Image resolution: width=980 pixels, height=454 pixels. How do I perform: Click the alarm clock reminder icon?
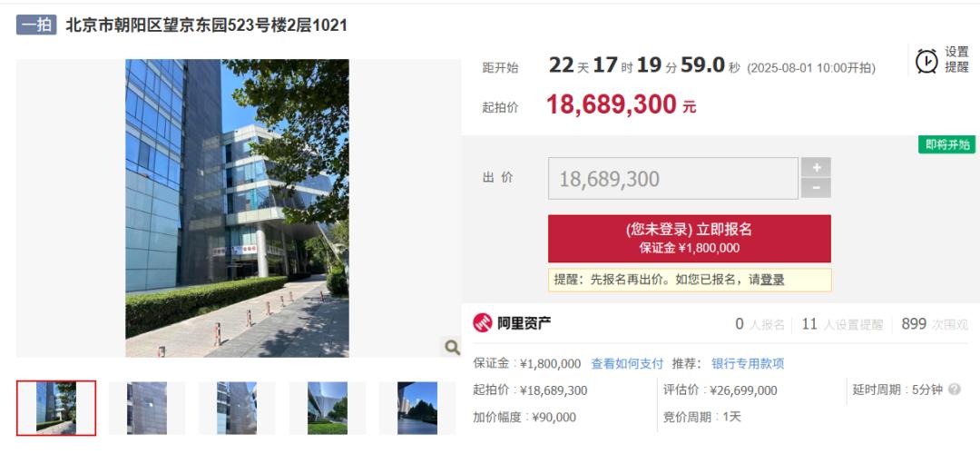point(926,61)
